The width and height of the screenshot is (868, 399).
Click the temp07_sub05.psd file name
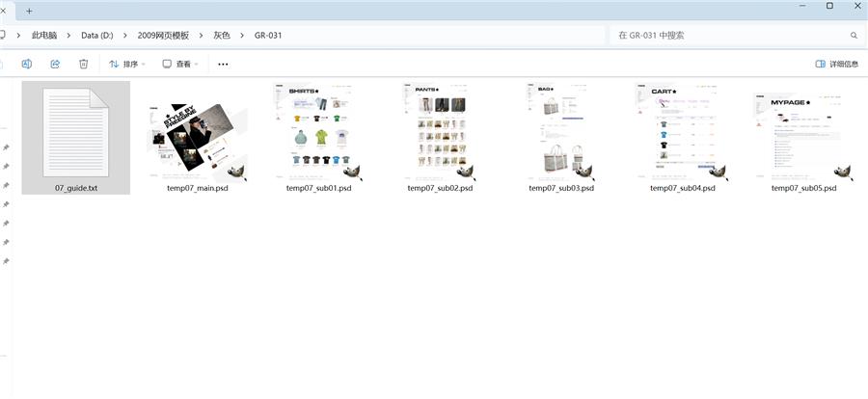tap(803, 188)
